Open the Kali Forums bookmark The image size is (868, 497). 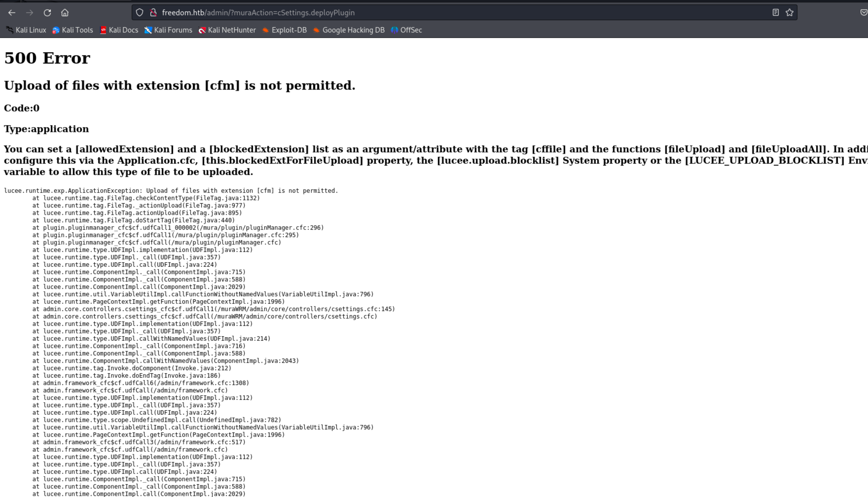tap(168, 30)
